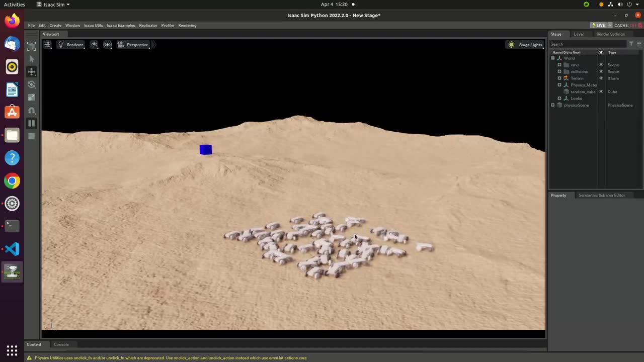Expand the envs scope node
The image size is (644, 362).
click(x=559, y=65)
